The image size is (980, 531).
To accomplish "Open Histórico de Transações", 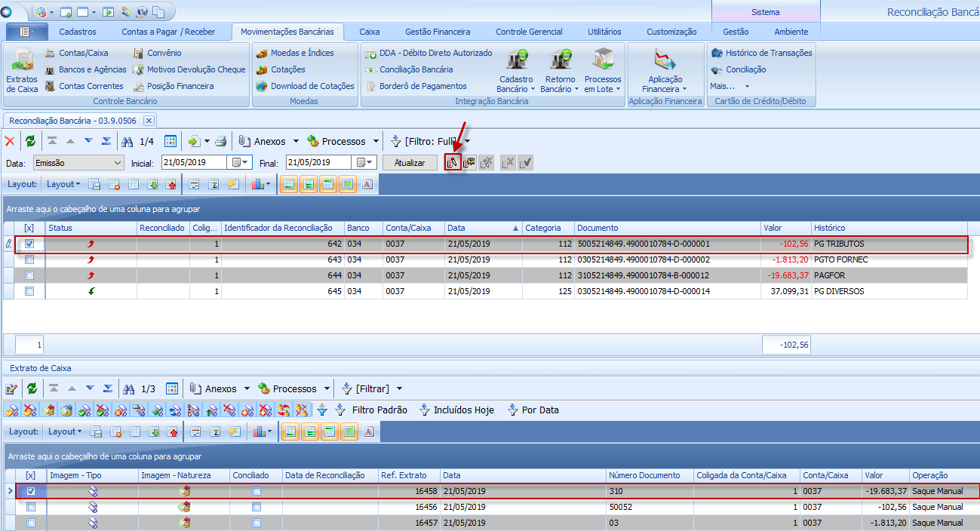I will 761,53.
